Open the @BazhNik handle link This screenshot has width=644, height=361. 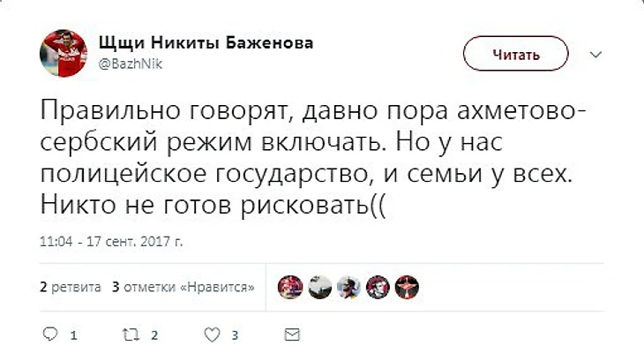click(131, 64)
